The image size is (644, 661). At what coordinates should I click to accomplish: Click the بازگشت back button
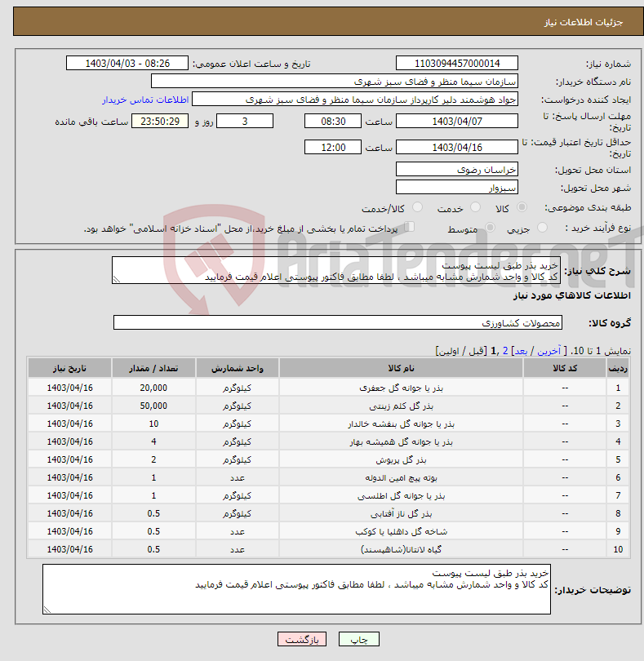point(302,639)
